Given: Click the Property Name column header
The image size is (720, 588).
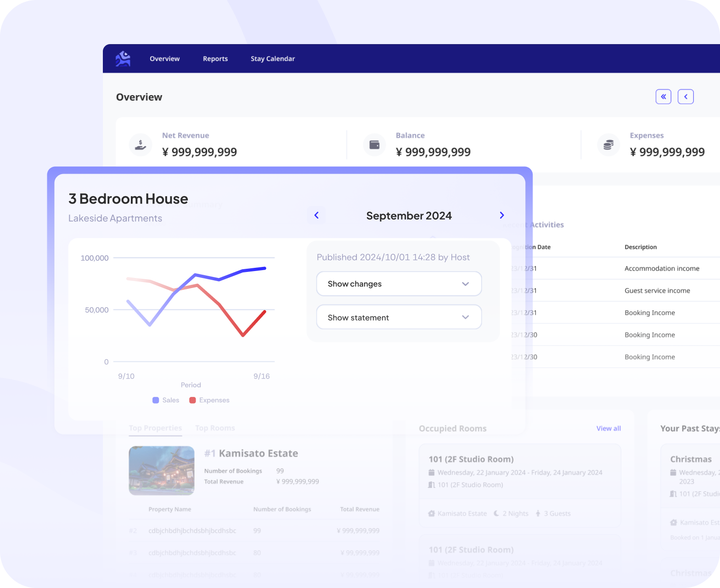Looking at the screenshot, I should (170, 509).
